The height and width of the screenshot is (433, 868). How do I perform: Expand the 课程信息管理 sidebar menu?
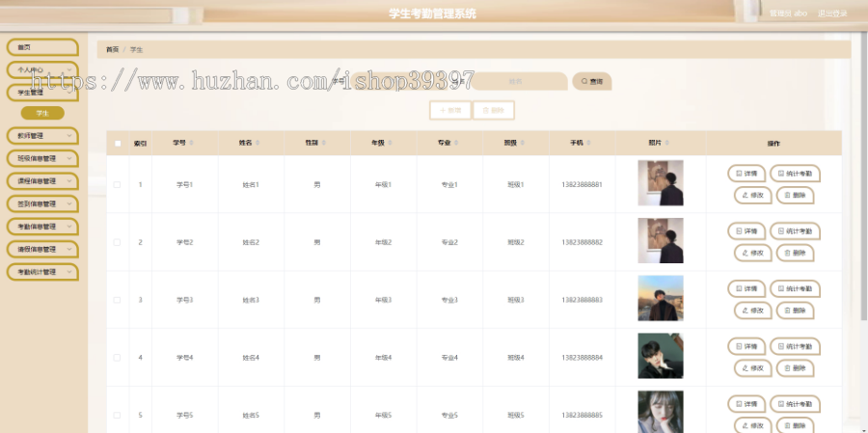pos(42,181)
